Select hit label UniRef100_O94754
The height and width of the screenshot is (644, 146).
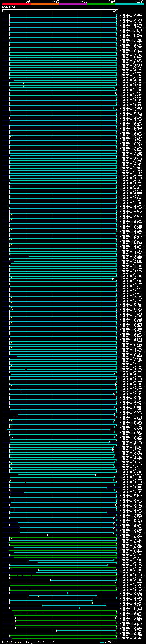coord(131,339)
